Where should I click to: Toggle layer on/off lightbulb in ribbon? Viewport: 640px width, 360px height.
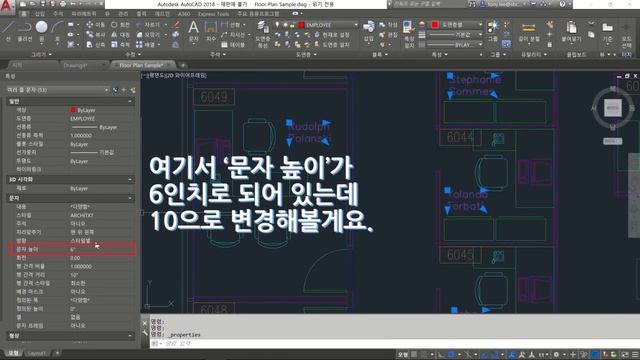point(278,25)
